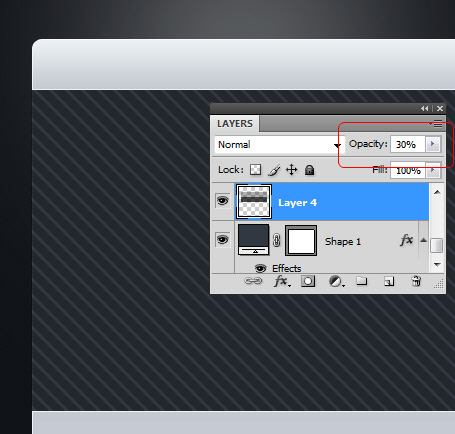Select the Layer 4 thumbnail
Screen dimensions: 455x434
pyautogui.click(x=254, y=202)
